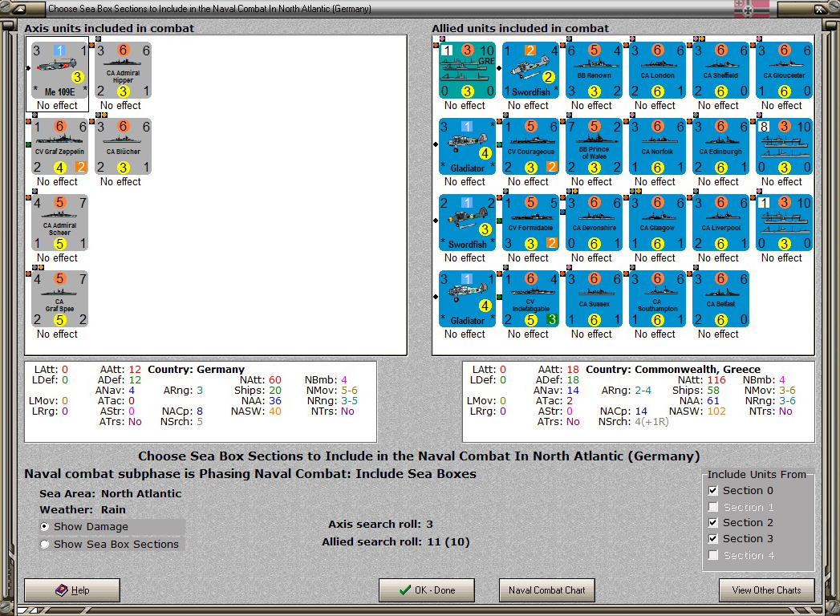840x616 pixels.
Task: Select Show Sea Box Sections radio option
Action: click(45, 545)
